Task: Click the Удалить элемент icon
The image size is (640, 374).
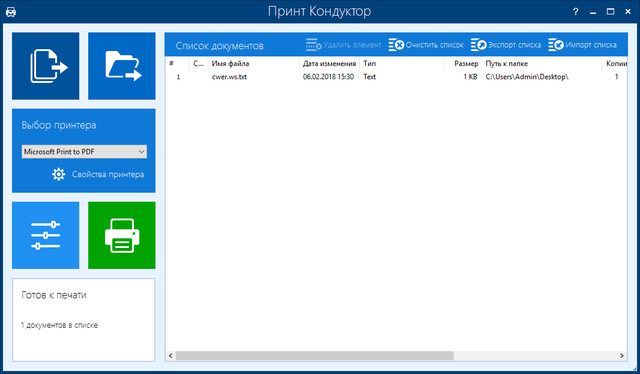Action: [x=313, y=45]
